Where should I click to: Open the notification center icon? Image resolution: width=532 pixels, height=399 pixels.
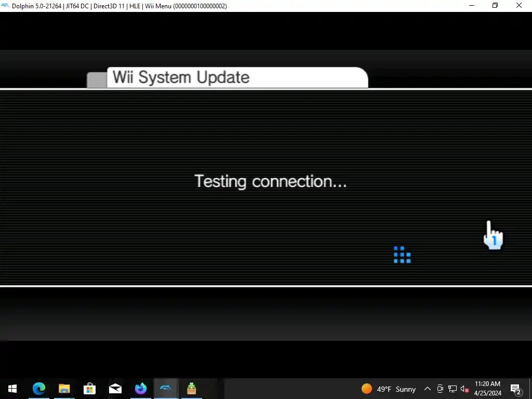pyautogui.click(x=516, y=389)
